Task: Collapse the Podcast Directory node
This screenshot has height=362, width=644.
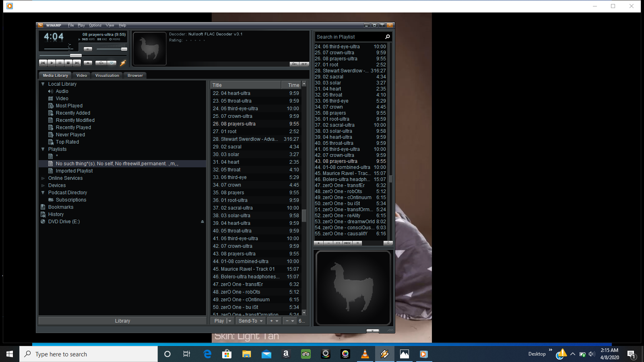Action: (x=43, y=193)
